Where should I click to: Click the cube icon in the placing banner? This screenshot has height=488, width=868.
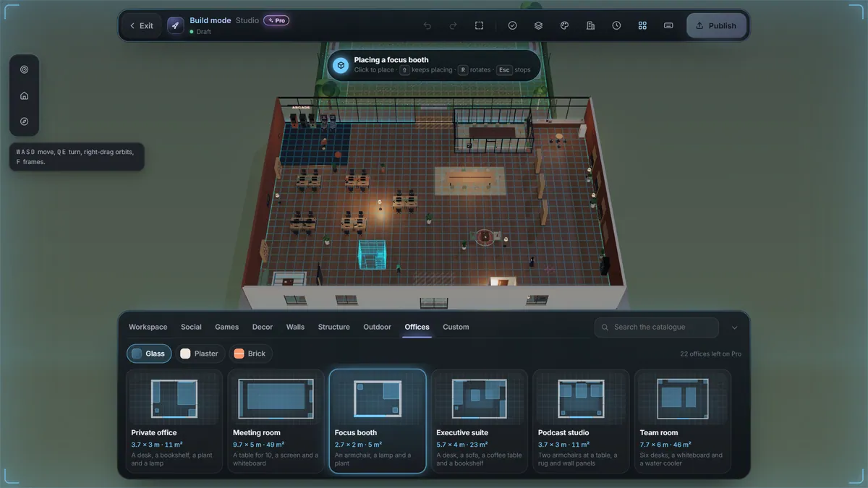click(340, 65)
